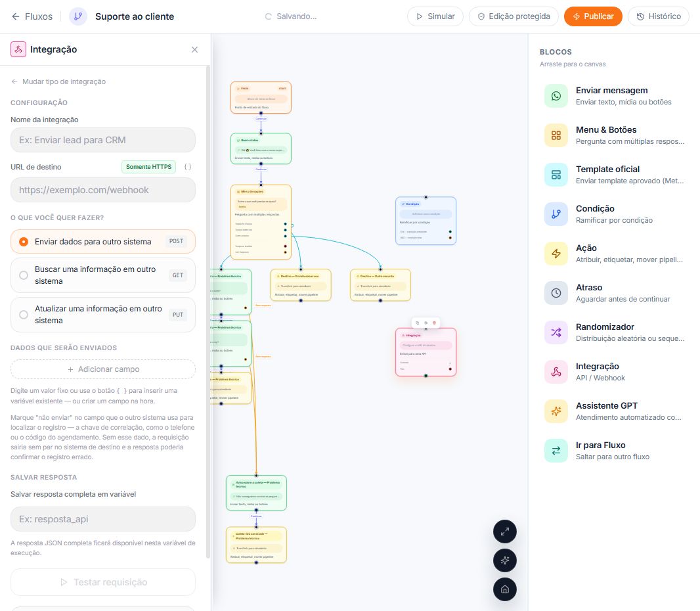Select the Ir para Fluxo arrows icon
700x611 pixels.
point(556,451)
